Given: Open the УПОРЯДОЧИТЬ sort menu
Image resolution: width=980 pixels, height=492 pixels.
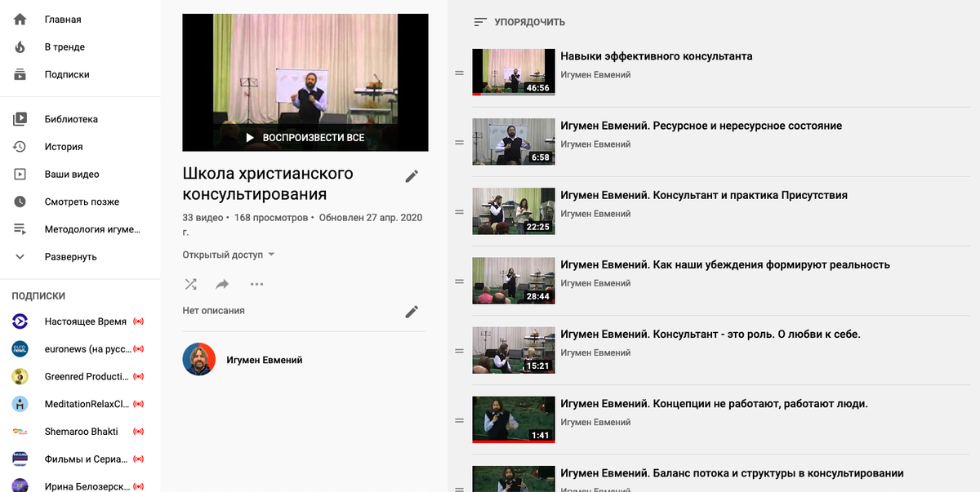Looking at the screenshot, I should coord(519,22).
